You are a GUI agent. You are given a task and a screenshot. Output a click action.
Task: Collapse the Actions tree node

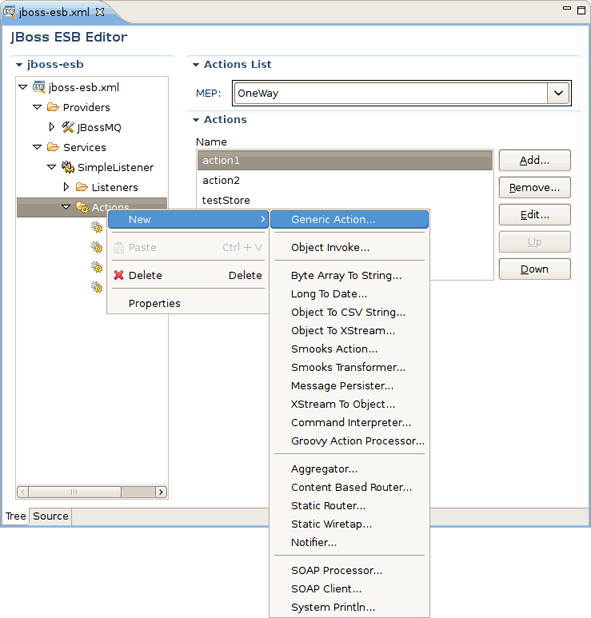coord(66,207)
